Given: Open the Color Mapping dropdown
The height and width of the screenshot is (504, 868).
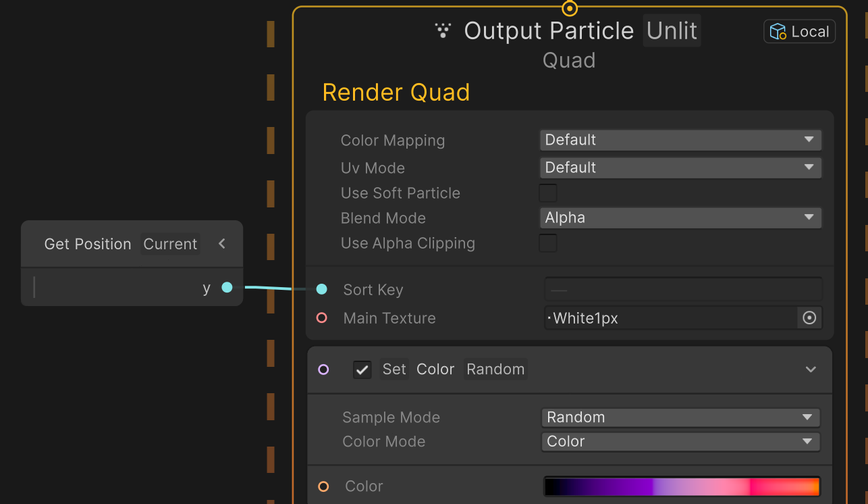Looking at the screenshot, I should (680, 140).
